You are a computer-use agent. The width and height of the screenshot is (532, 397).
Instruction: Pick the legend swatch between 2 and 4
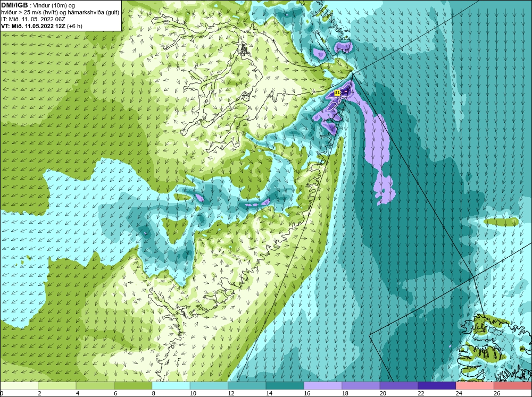[57, 386]
